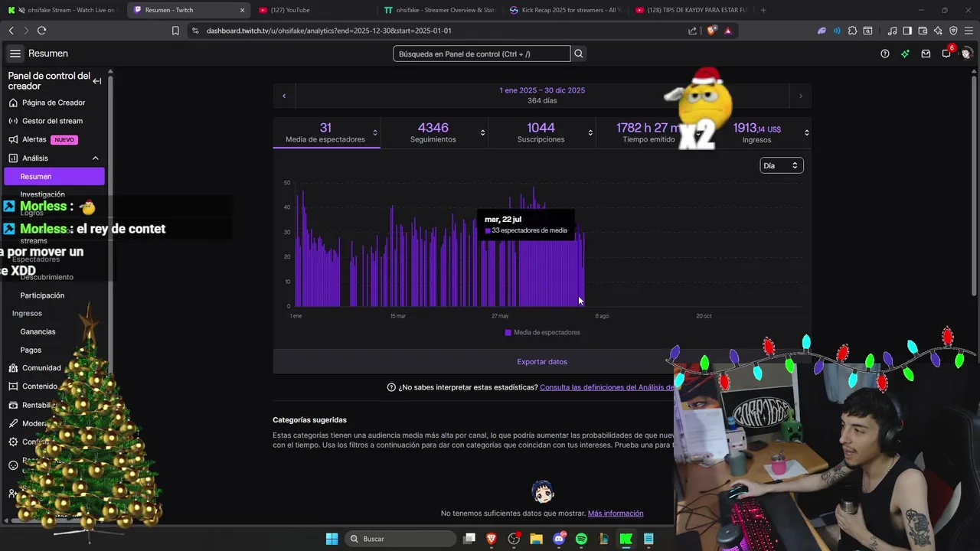Toggle the browser sidebar panel icon
The image size is (980, 551).
pos(907,31)
